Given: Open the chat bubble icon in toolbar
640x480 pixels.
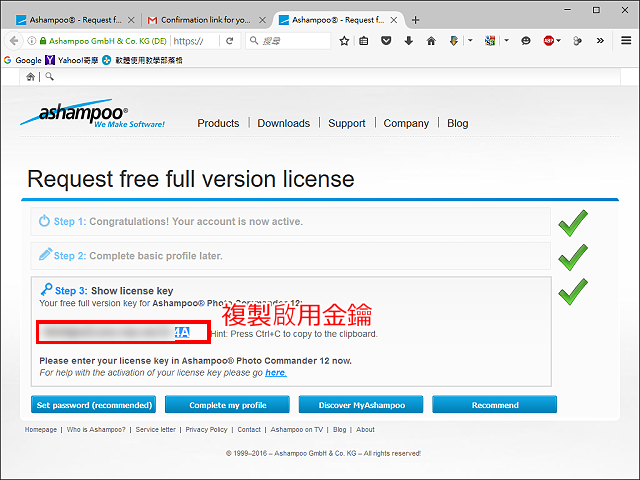Looking at the screenshot, I should [x=526, y=41].
